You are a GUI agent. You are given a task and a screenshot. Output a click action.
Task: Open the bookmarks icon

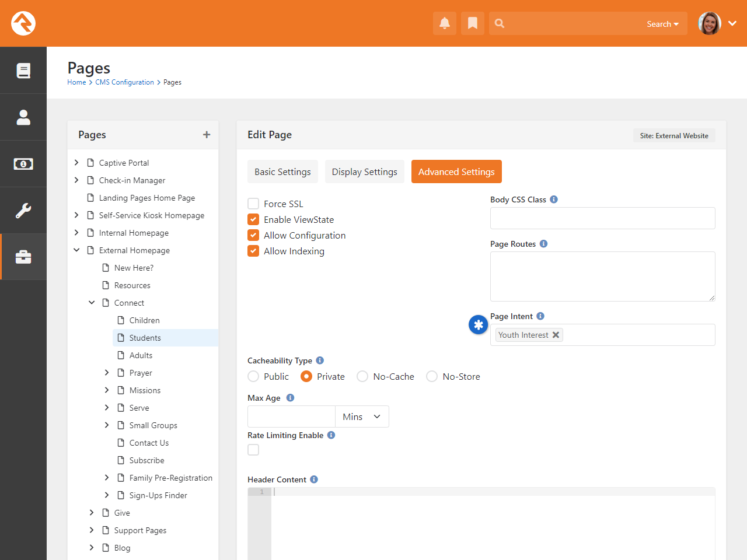click(473, 23)
